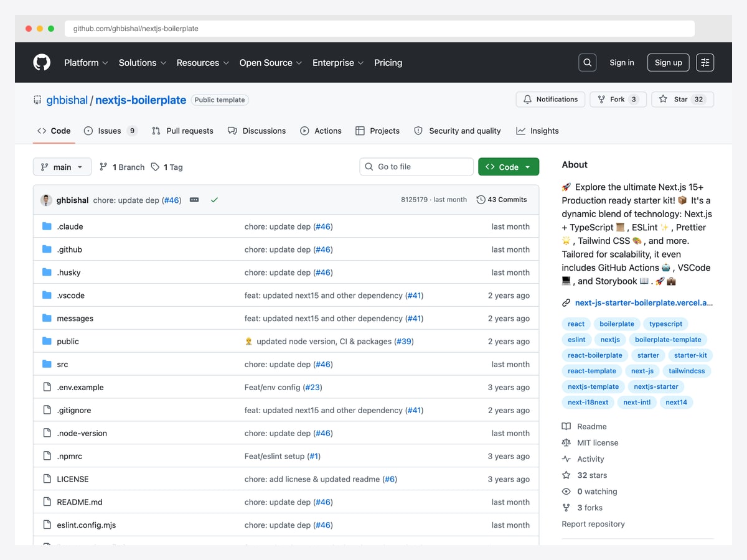The image size is (747, 560).
Task: Click the ghbishal author avatar
Action: [x=46, y=200]
